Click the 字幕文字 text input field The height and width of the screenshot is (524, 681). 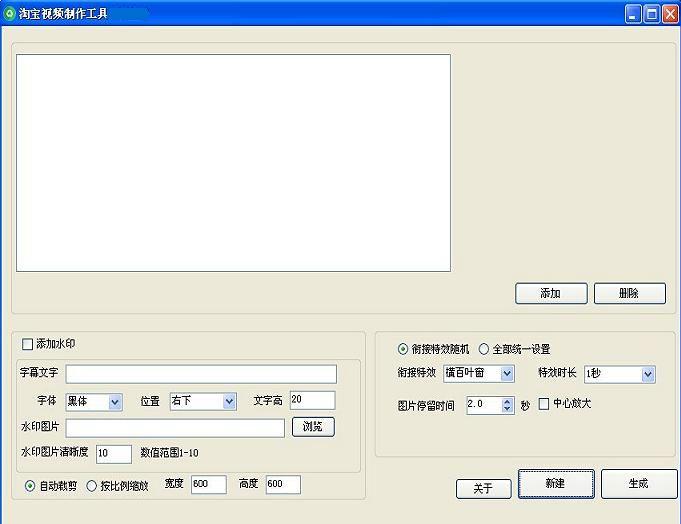[x=201, y=374]
